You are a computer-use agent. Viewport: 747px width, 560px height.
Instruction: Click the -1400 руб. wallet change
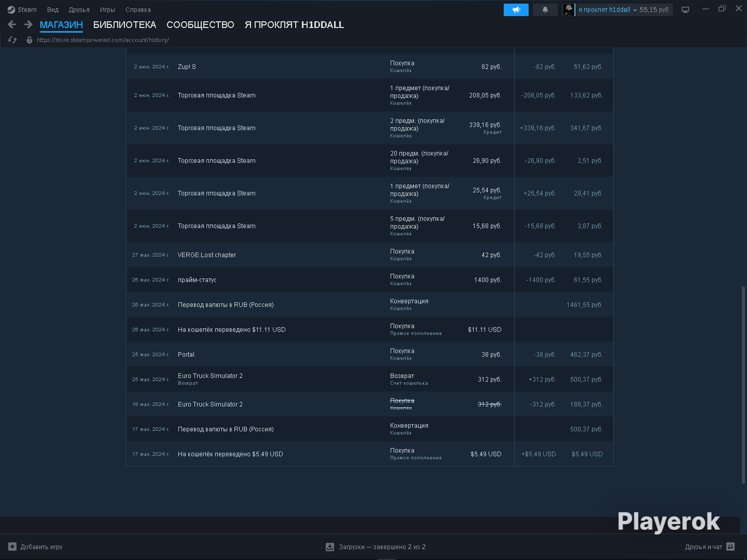pos(541,280)
